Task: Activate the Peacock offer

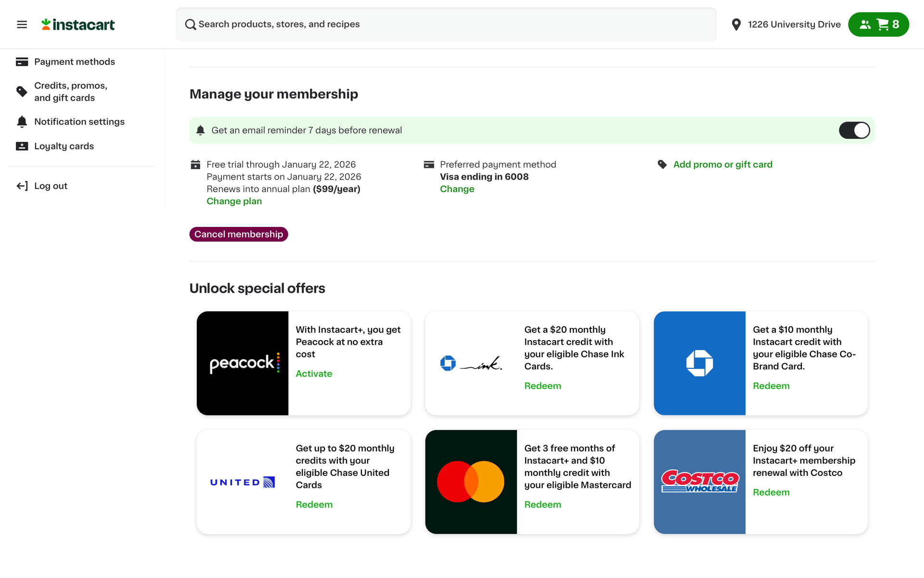Action: pos(314,374)
